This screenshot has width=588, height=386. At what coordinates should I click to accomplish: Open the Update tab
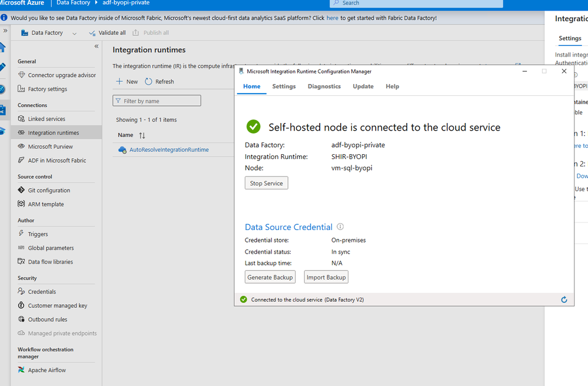(x=363, y=86)
